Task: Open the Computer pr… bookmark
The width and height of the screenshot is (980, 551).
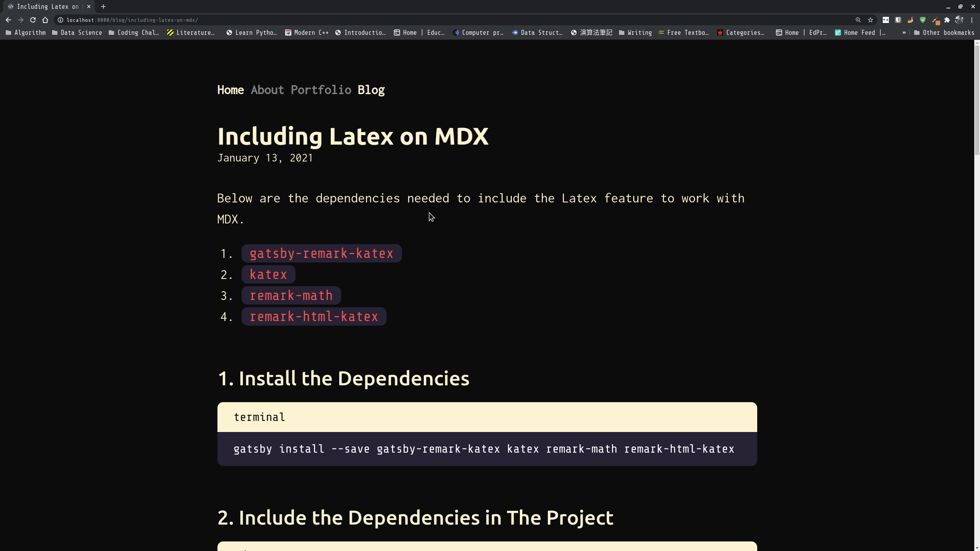Action: coord(478,33)
